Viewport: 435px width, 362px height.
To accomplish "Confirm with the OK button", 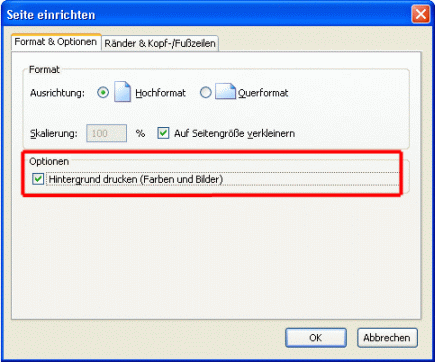I will point(316,338).
